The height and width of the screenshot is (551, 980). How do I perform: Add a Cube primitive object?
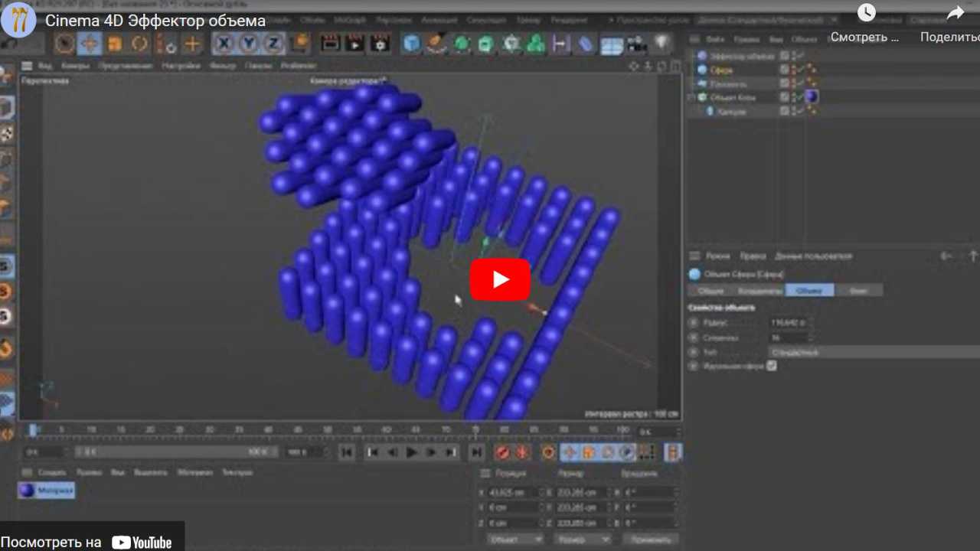pyautogui.click(x=412, y=44)
